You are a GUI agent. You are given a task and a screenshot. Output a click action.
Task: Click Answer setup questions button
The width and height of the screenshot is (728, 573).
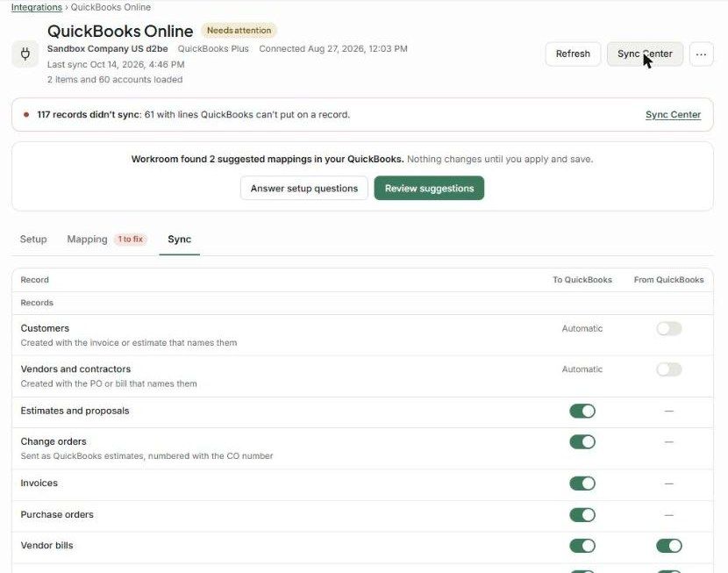304,188
